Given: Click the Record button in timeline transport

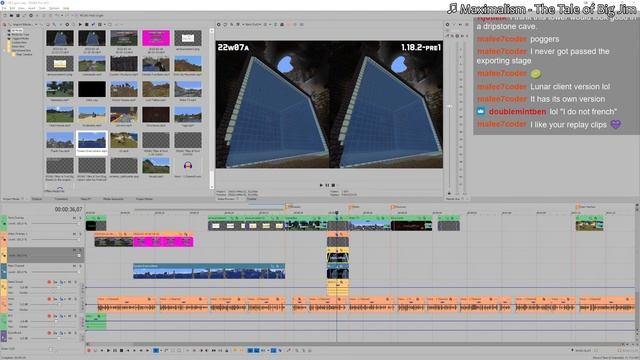Looking at the screenshot, I should pos(89,350).
